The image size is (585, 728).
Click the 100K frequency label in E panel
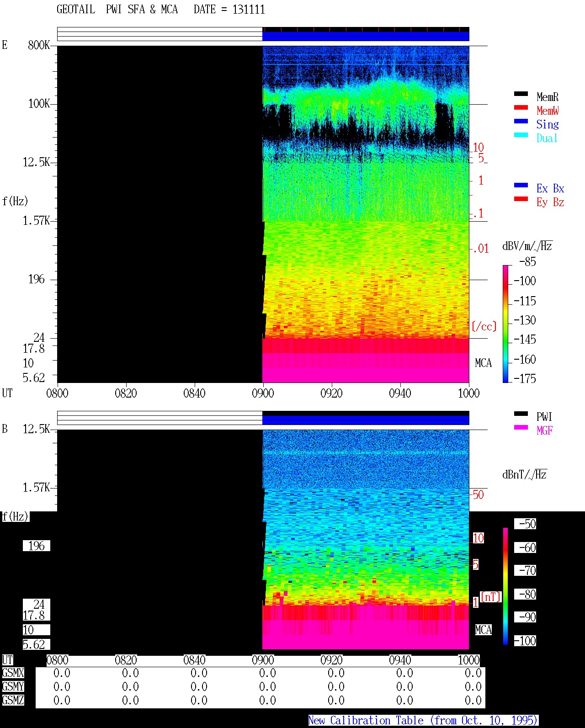pos(39,103)
